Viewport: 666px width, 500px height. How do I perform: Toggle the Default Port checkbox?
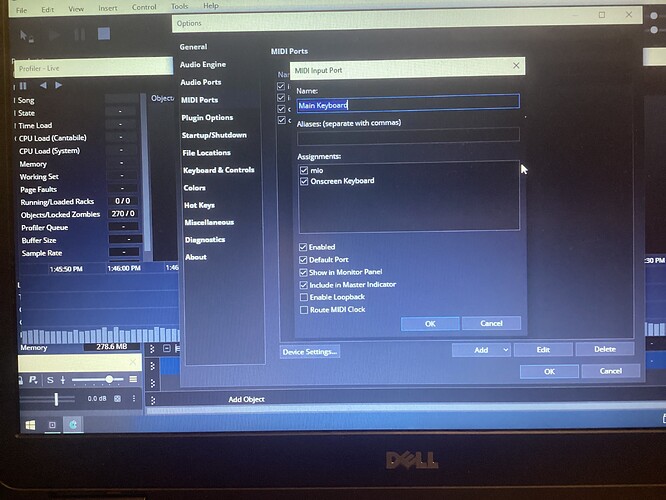303,260
